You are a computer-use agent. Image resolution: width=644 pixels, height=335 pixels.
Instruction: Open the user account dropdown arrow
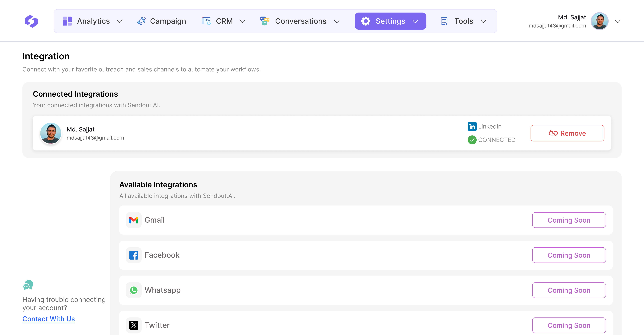618,21
